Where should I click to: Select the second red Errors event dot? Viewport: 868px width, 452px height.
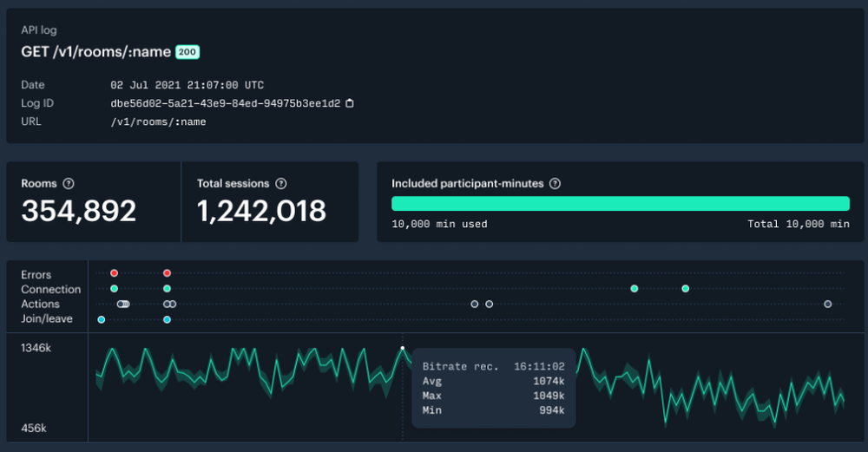pyautogui.click(x=167, y=273)
